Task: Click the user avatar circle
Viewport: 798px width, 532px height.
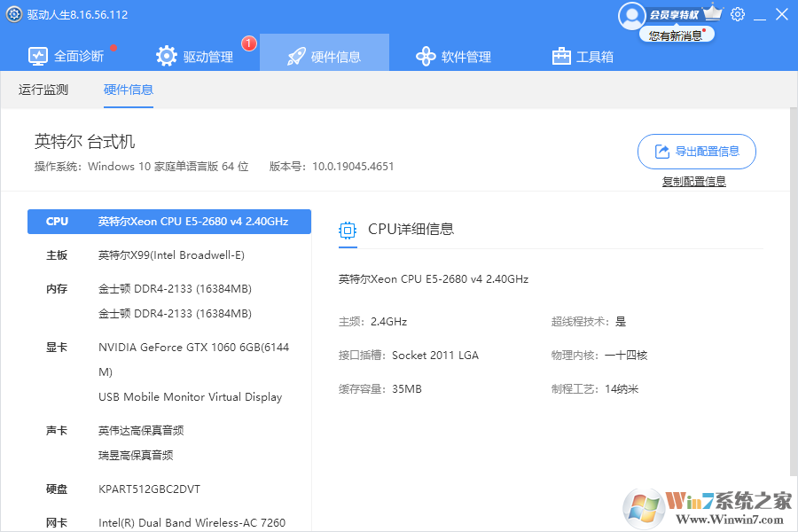Action: 631,15
